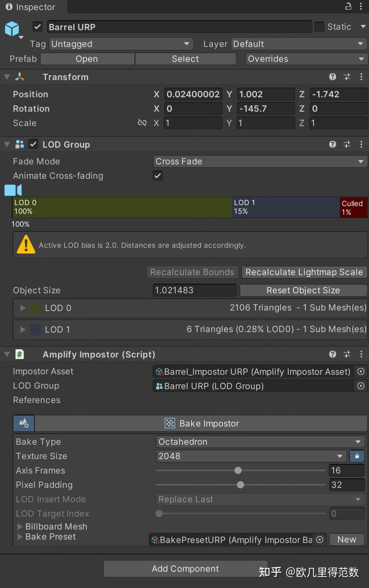This screenshot has width=369, height=588.
Task: Click Reset Object Size button
Action: (x=303, y=290)
